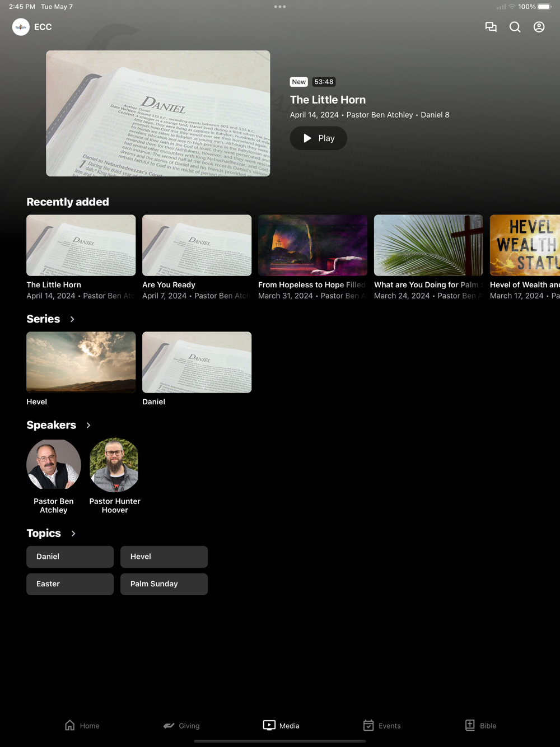Viewport: 560px width, 747px height.
Task: Open The Little Horn in Recently added
Action: pyautogui.click(x=81, y=245)
